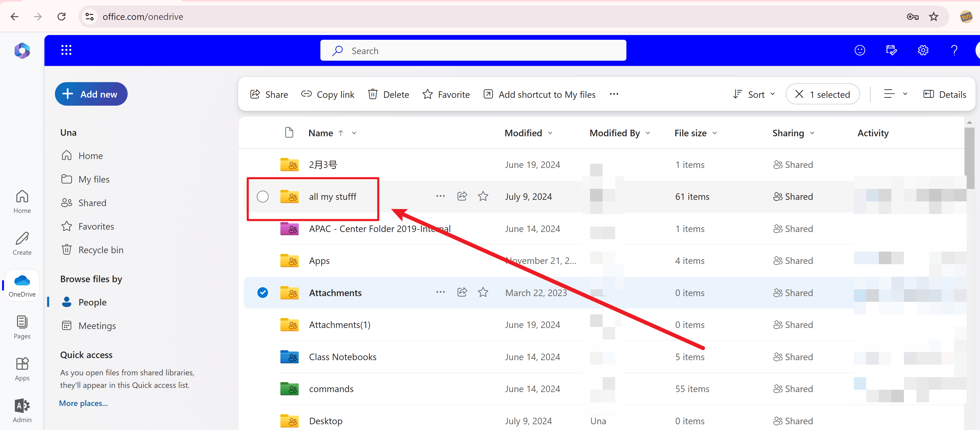Click the Add new button
This screenshot has width=980, height=430.
pos(91,94)
